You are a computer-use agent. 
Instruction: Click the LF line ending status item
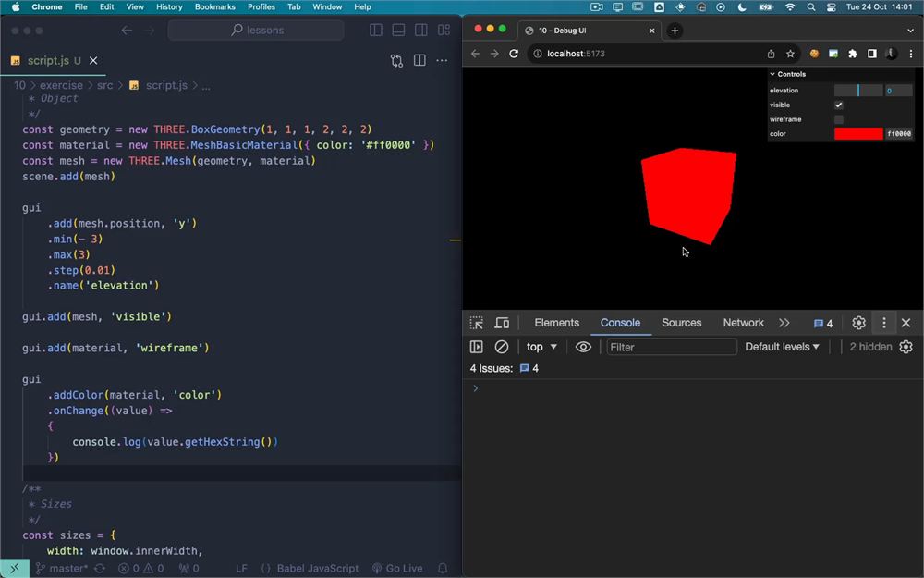coord(241,569)
